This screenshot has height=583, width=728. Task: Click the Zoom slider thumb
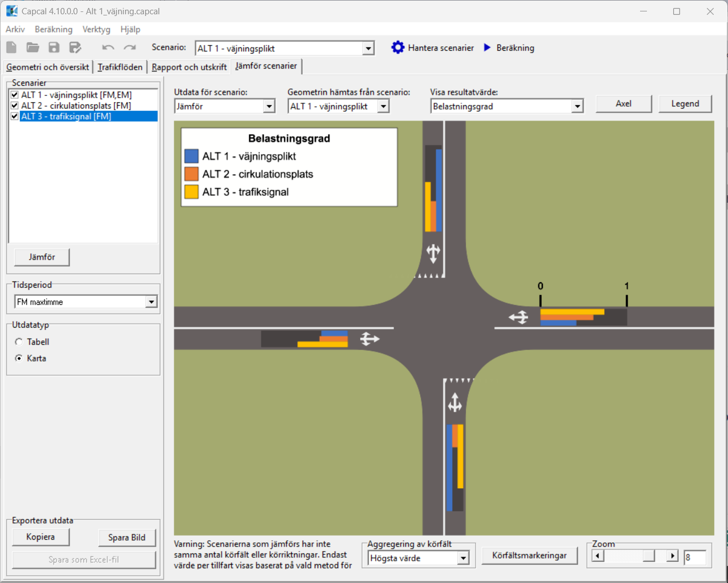[x=649, y=556]
